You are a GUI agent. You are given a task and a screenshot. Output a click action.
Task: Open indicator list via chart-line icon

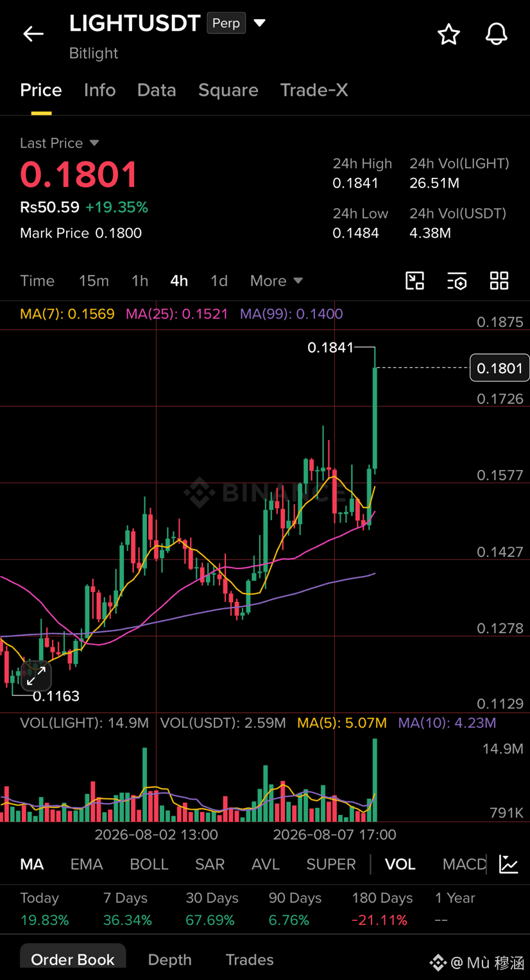[509, 864]
